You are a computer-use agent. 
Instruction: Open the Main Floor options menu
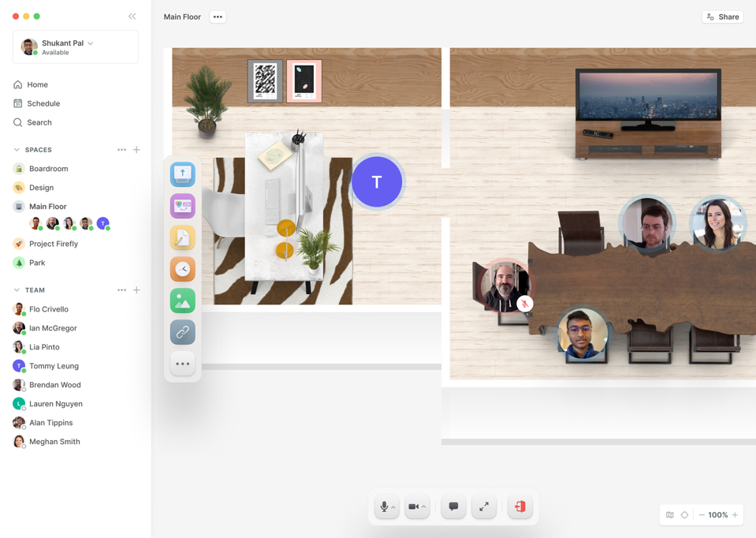pyautogui.click(x=218, y=17)
